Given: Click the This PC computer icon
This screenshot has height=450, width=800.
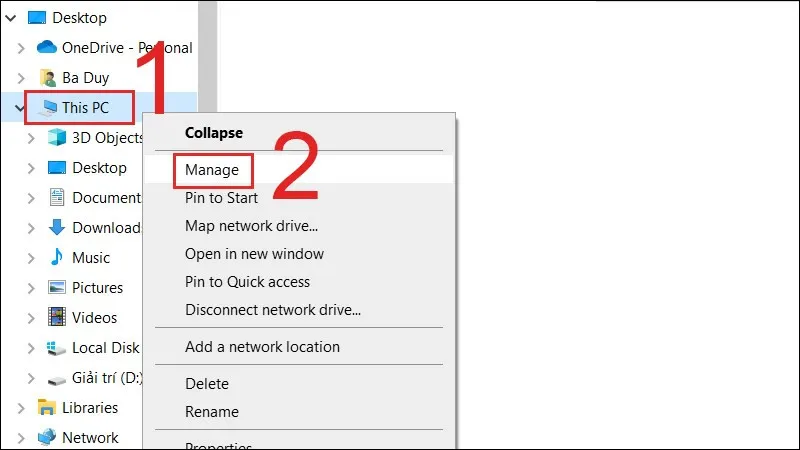Looking at the screenshot, I should point(47,108).
